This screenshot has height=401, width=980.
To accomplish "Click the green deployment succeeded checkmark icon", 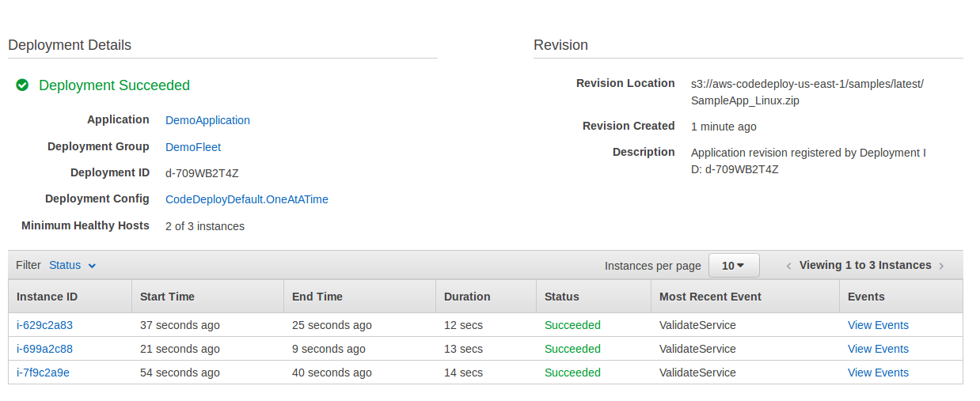I will pos(22,85).
